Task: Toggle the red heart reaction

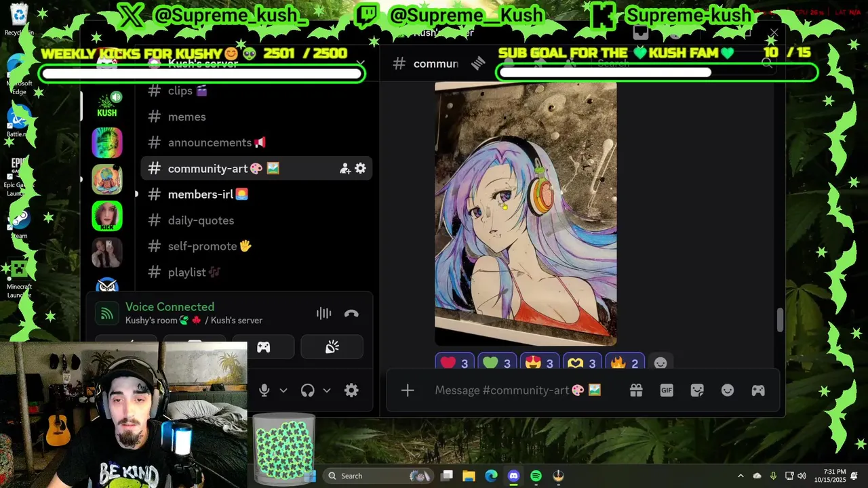Action: (x=454, y=363)
